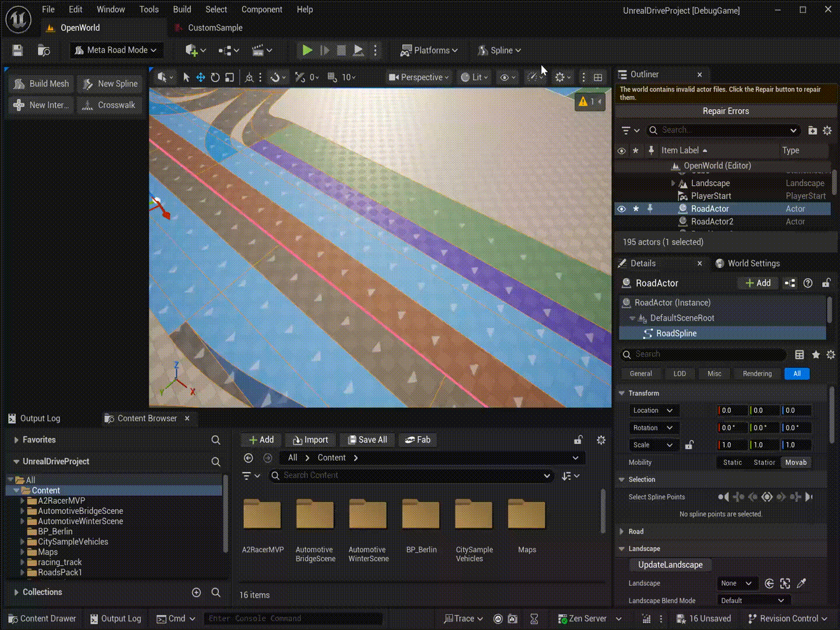Open the Perspective view mode dropdown
Viewport: 840px width, 630px height.
[418, 77]
